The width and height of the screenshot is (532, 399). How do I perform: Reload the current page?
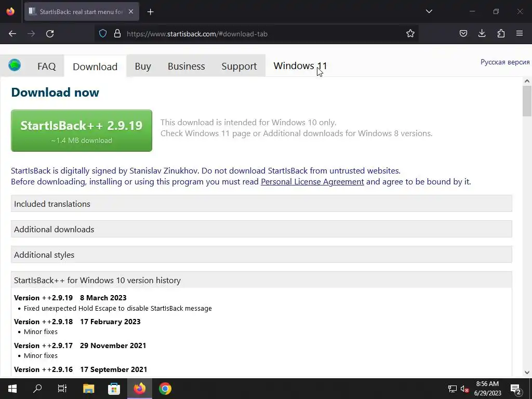point(50,34)
